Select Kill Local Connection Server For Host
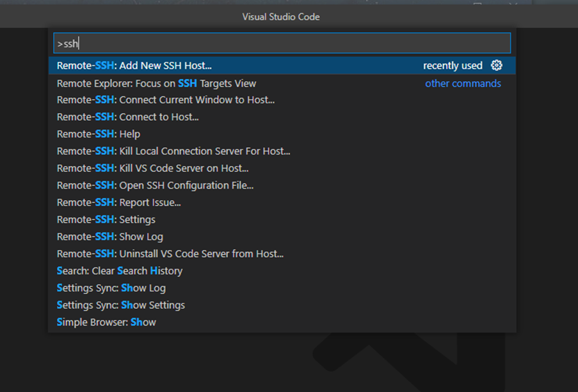The image size is (578, 392). coord(282,152)
